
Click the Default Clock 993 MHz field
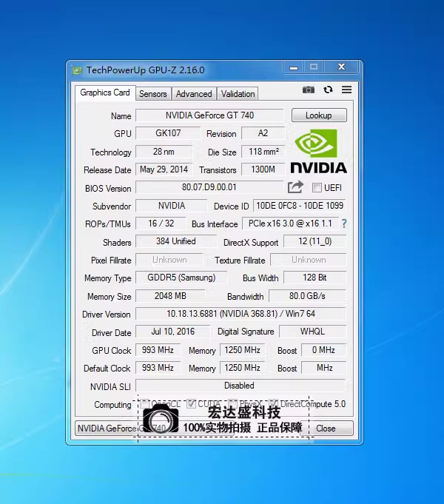point(158,367)
